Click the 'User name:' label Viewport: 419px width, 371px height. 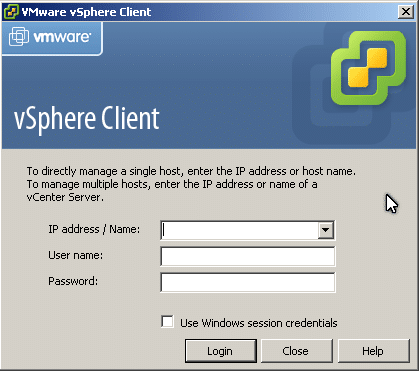click(x=76, y=255)
